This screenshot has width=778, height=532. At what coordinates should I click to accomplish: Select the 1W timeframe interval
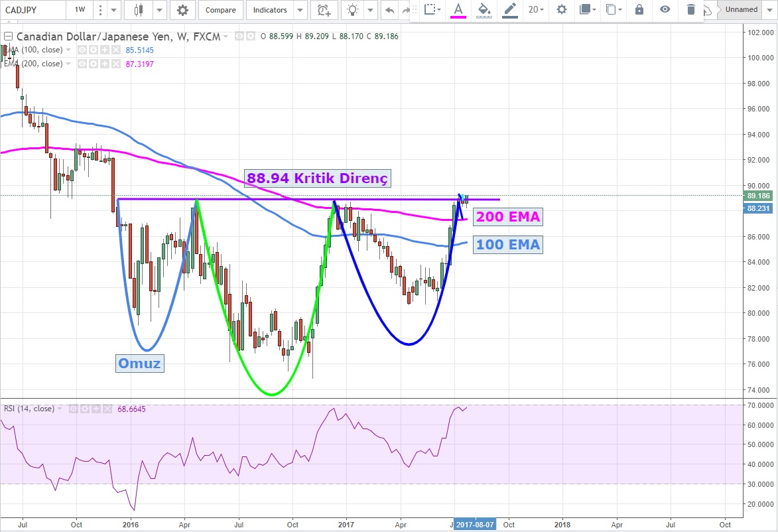point(80,10)
